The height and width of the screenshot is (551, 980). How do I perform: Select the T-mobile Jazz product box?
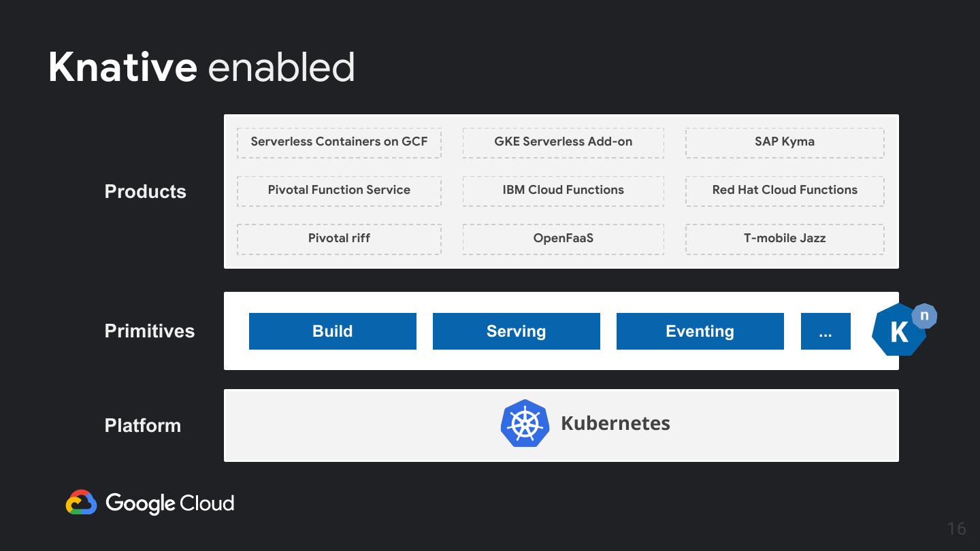785,239
